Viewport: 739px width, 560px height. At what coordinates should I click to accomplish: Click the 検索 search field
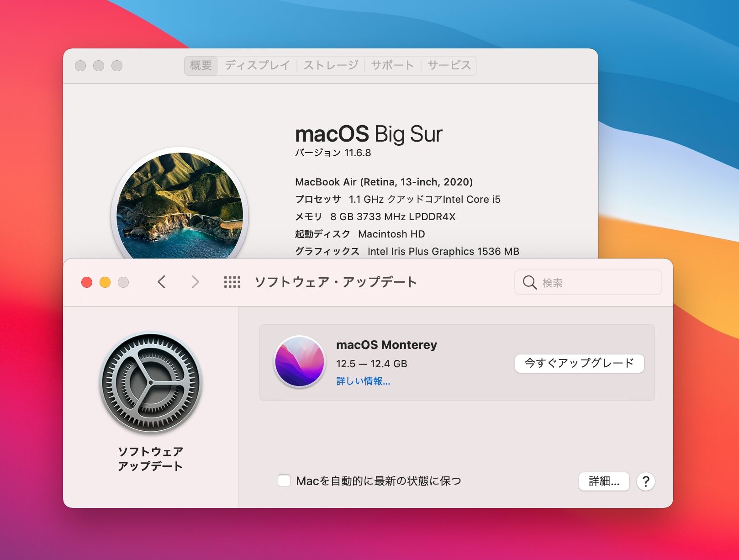click(588, 282)
